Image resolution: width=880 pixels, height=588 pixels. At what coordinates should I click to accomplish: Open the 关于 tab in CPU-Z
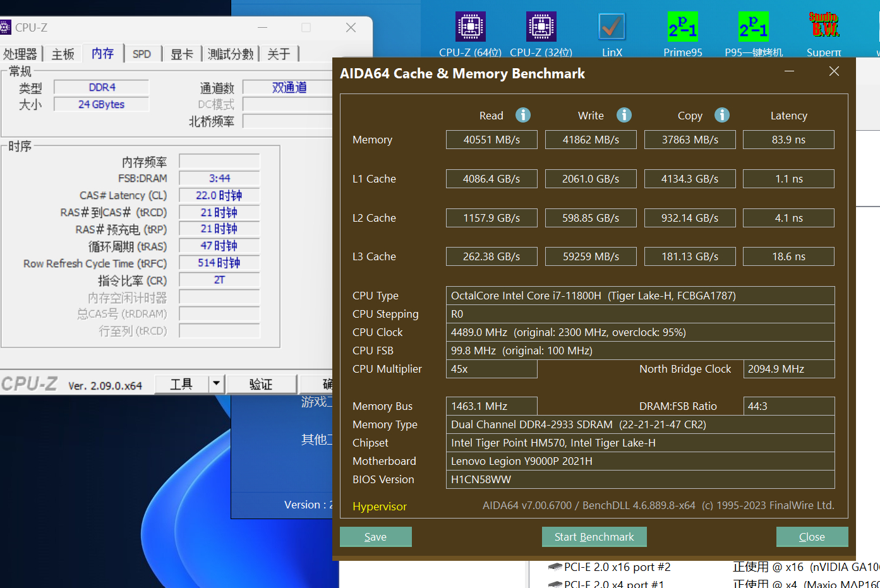click(x=279, y=54)
